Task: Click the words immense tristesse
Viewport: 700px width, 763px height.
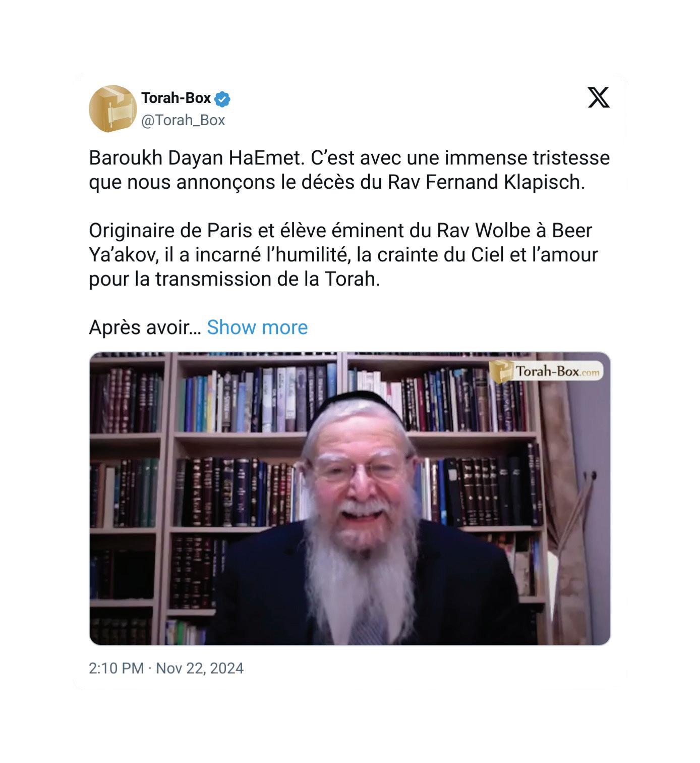Action: 527,158
